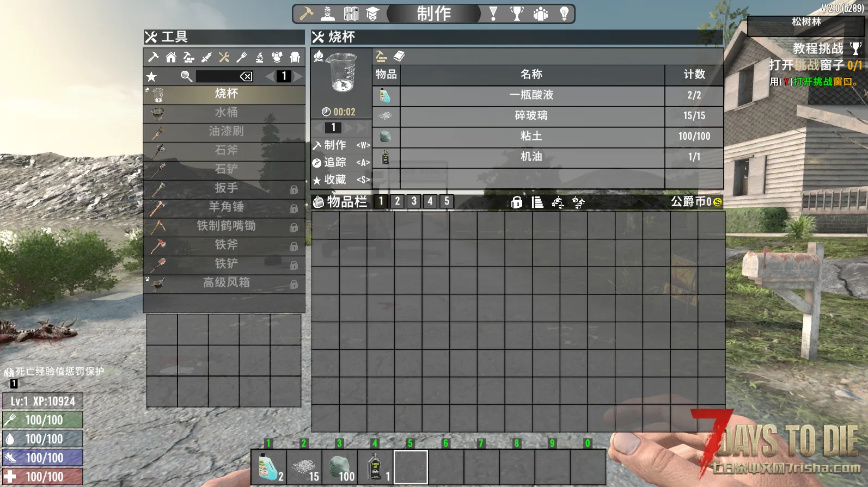Image resolution: width=868 pixels, height=487 pixels.
Task: Select the bullet ammo category filter
Action: pyautogui.click(x=206, y=57)
